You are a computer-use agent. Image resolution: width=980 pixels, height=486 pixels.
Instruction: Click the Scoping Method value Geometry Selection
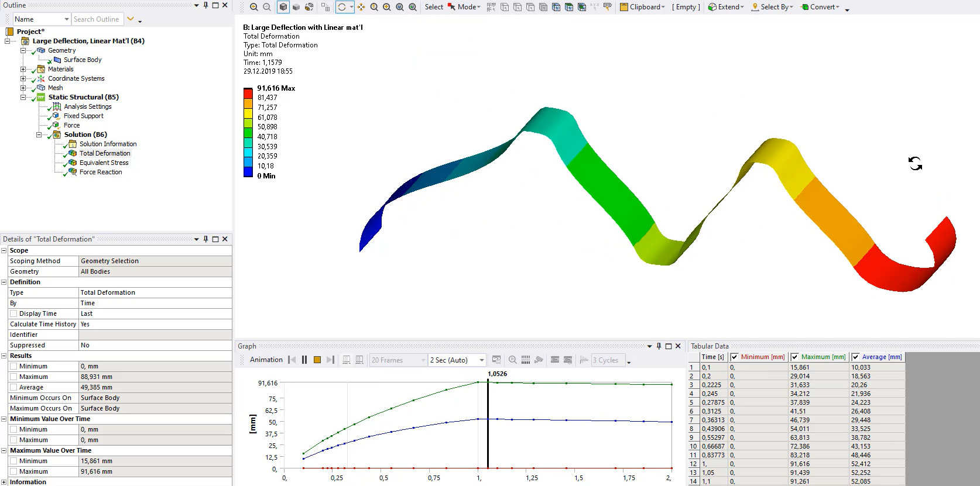point(155,261)
